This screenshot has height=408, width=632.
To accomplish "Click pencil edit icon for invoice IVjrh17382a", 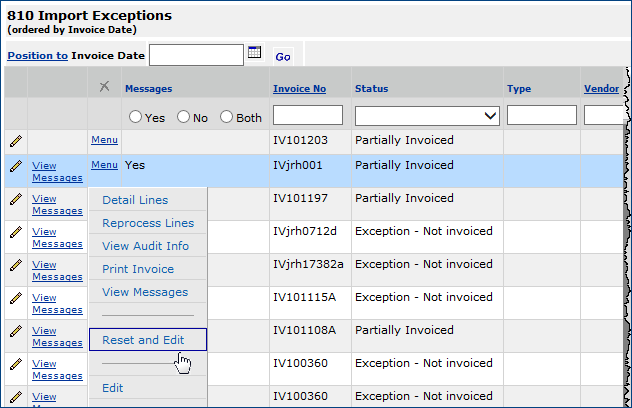I will (x=16, y=265).
